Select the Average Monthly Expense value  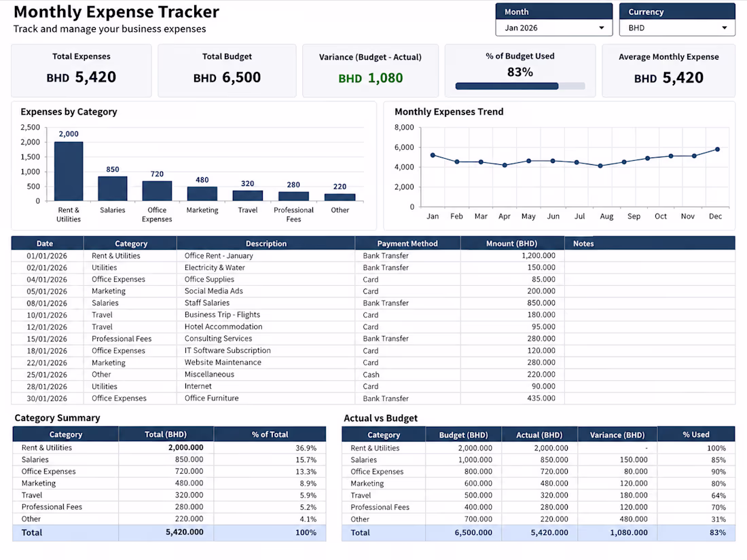[668, 78]
